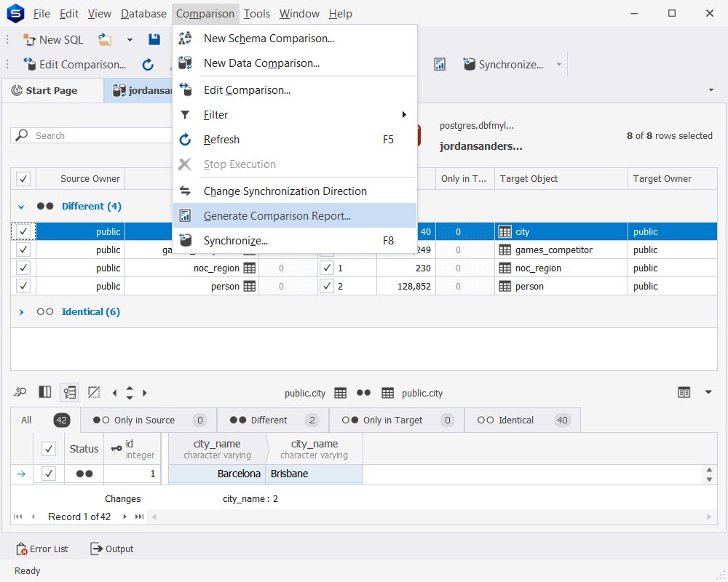The width and height of the screenshot is (728, 582).
Task: Collapse the Different (4) group
Action: [x=21, y=207]
